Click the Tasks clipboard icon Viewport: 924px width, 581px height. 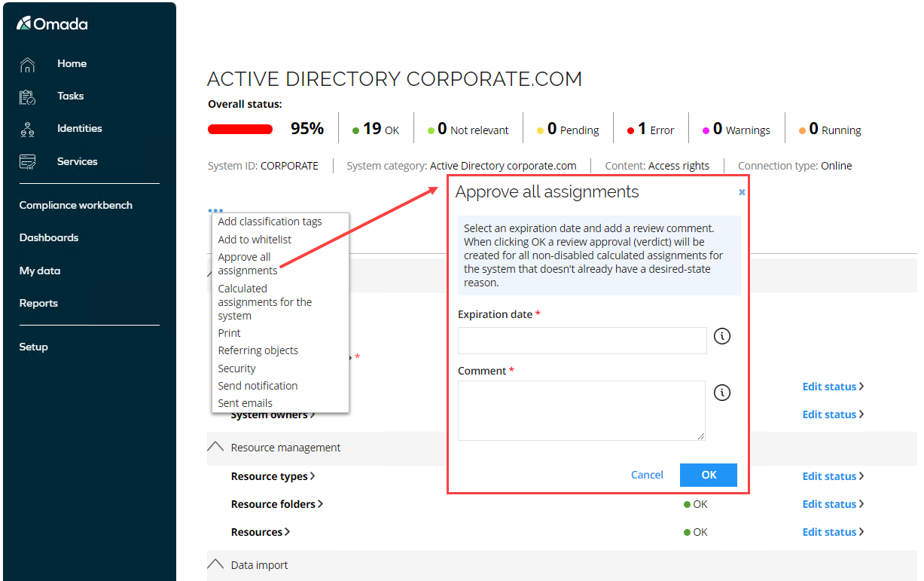click(x=27, y=97)
